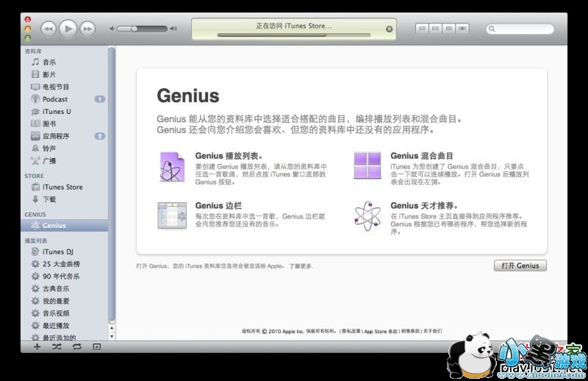Click the Genius 天才推荐 heading
This screenshot has width=588, height=381.
point(424,206)
